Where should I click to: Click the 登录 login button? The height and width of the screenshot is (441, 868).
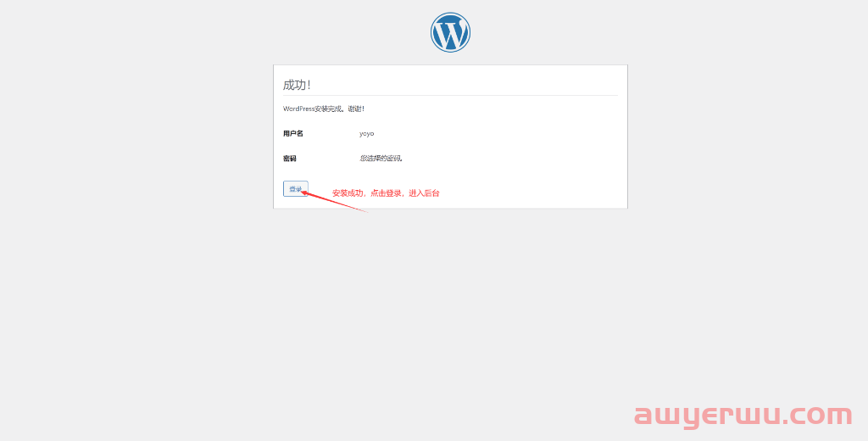click(296, 189)
